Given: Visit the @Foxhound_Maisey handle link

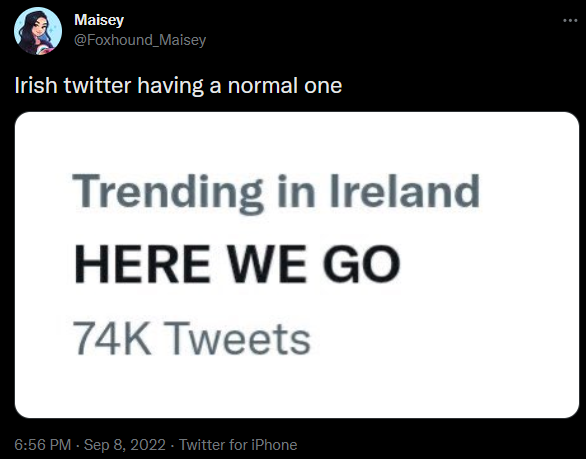Looking at the screenshot, I should (140, 40).
